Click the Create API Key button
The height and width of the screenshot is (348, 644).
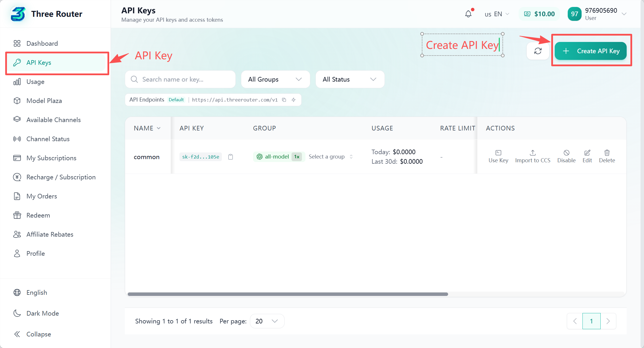pos(591,51)
